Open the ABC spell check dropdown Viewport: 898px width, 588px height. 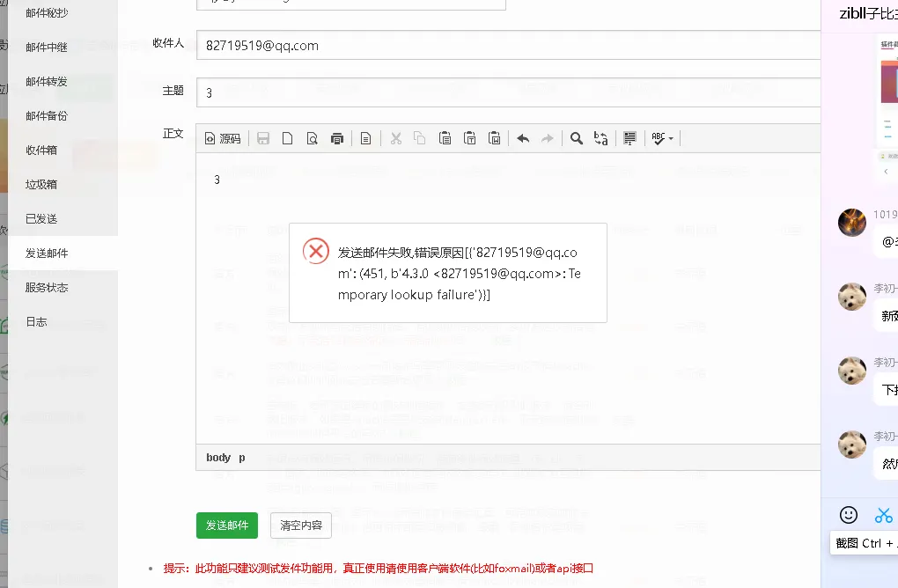click(663, 138)
